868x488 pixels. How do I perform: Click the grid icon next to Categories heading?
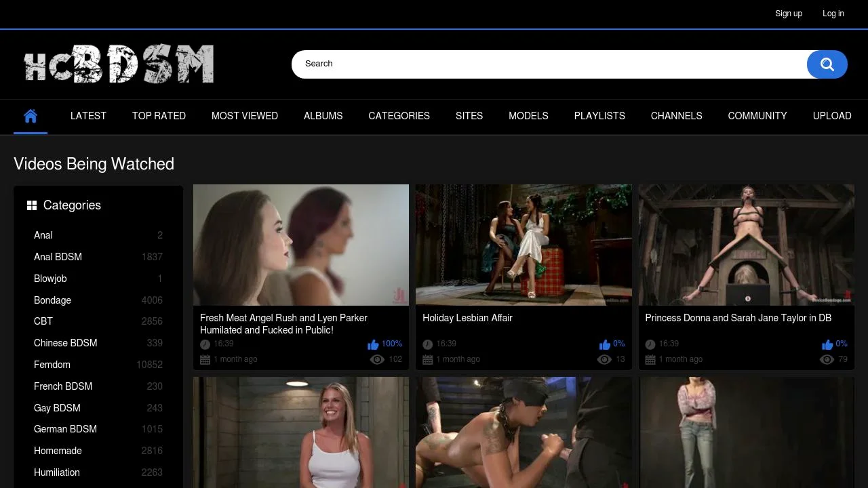32,205
